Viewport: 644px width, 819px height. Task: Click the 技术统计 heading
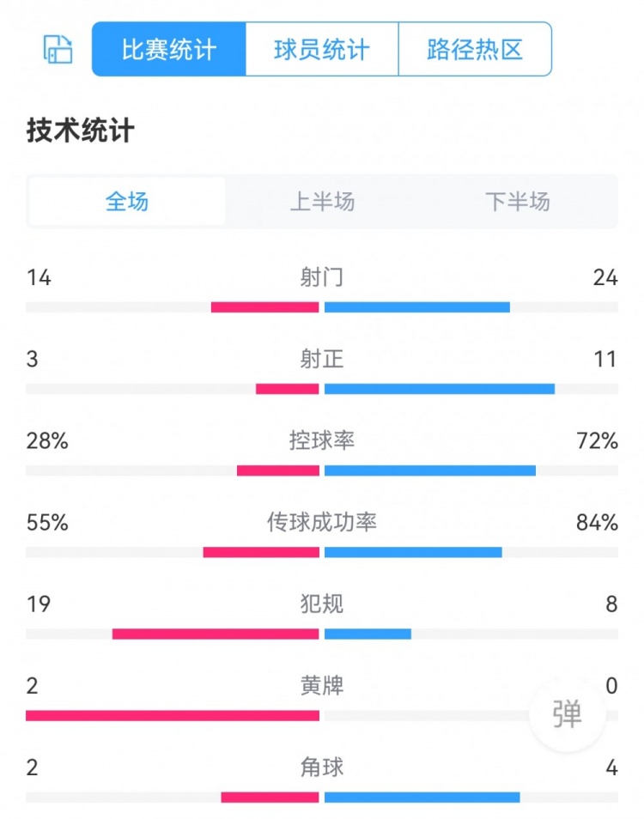click(x=81, y=130)
